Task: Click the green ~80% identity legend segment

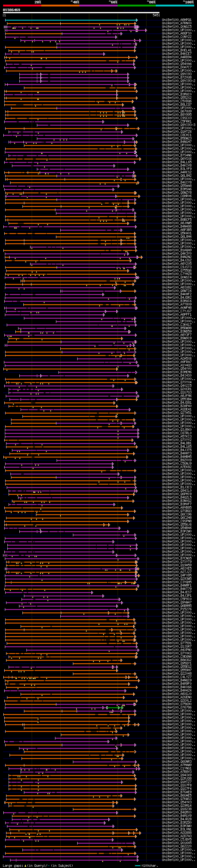Action: (137, 6)
